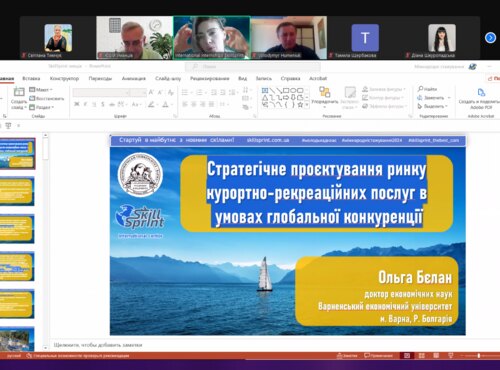Click the text highlight color icon
This screenshot has width=500, height=370.
(x=151, y=105)
